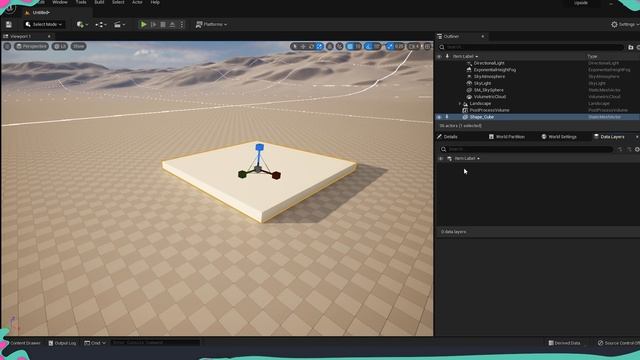Screen dimensions: 640x360
Task: Select the Outliner tab
Action: coord(451,36)
